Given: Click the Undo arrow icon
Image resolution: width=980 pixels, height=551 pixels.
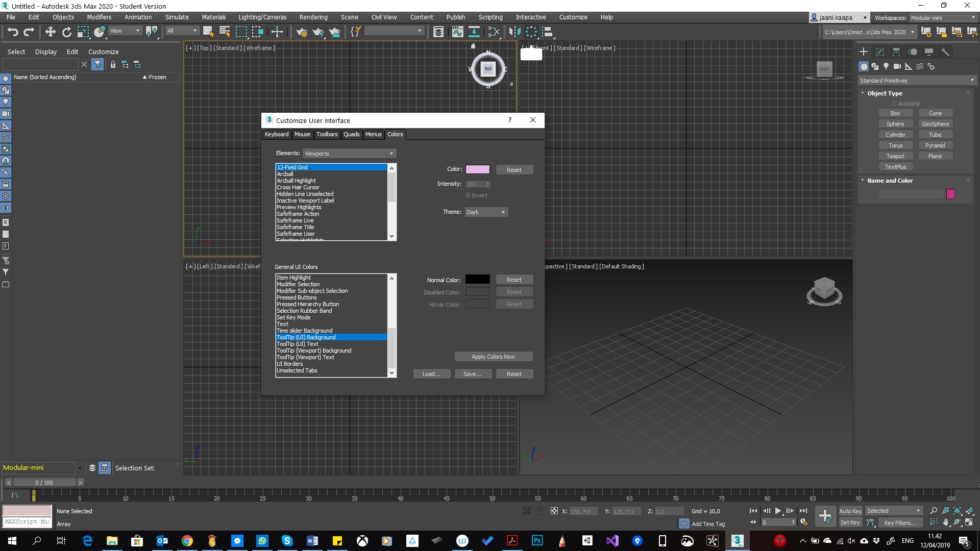Looking at the screenshot, I should click(13, 32).
